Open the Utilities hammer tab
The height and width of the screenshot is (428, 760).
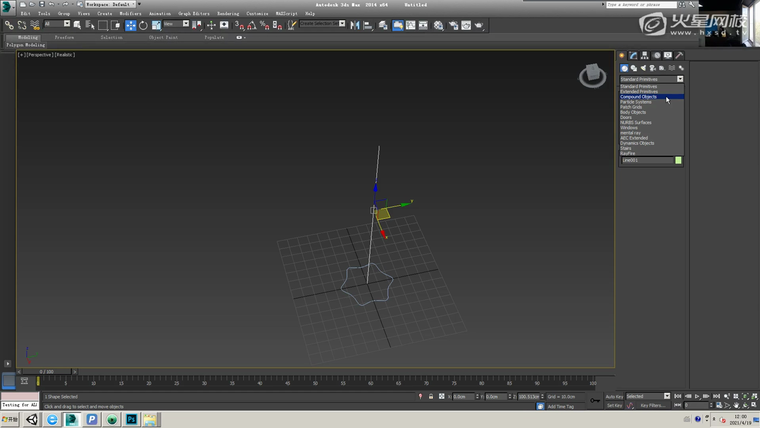[680, 56]
